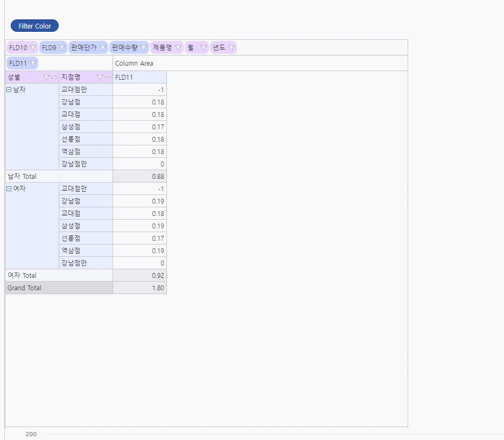Select the 판매수량 field chip
This screenshot has width=504, height=440.
pyautogui.click(x=129, y=47)
